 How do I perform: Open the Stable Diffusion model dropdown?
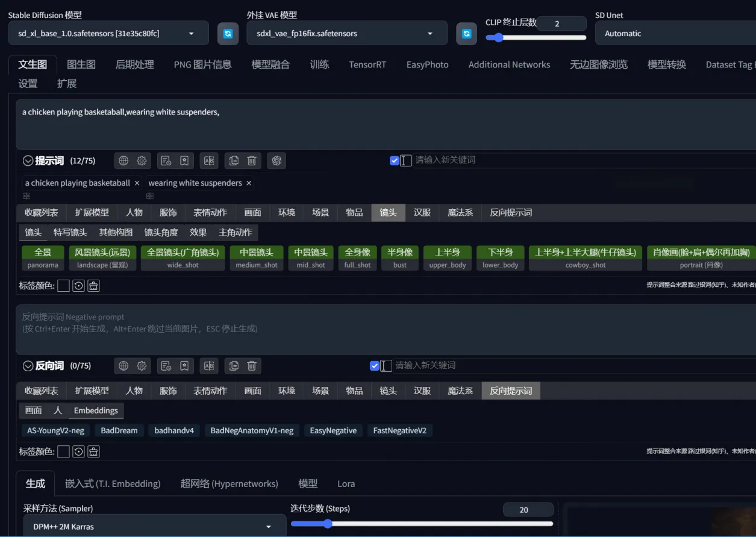(x=108, y=34)
